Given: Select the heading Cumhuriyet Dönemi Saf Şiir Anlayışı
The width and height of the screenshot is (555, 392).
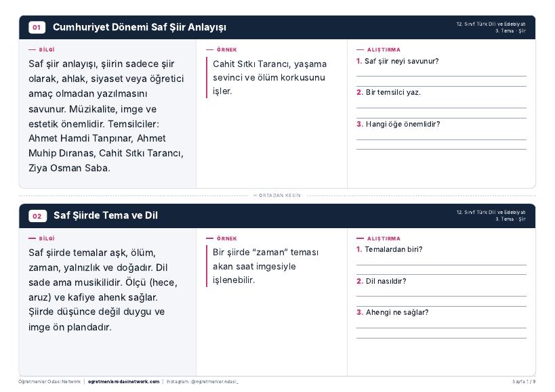Looking at the screenshot, I should pyautogui.click(x=140, y=27).
